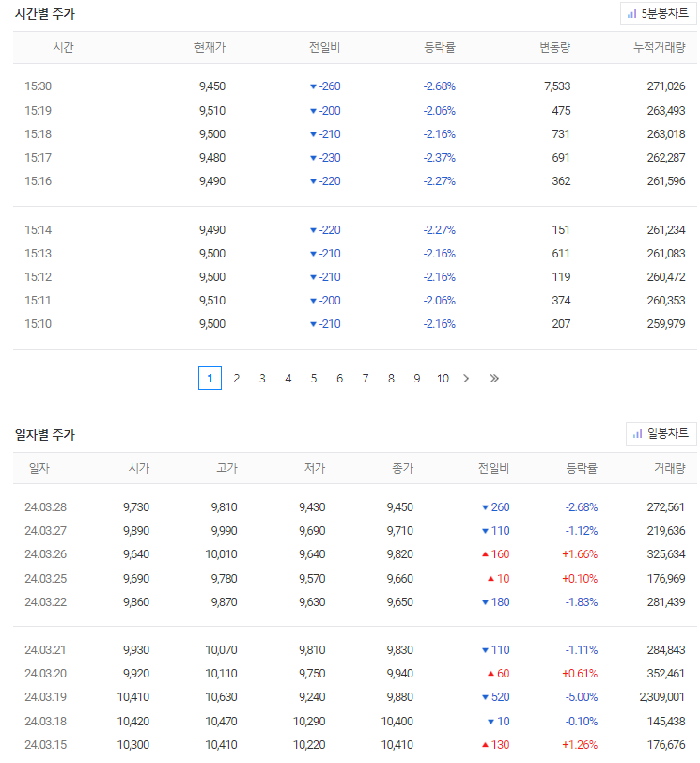Click the 거래량 column header

pyautogui.click(x=669, y=468)
